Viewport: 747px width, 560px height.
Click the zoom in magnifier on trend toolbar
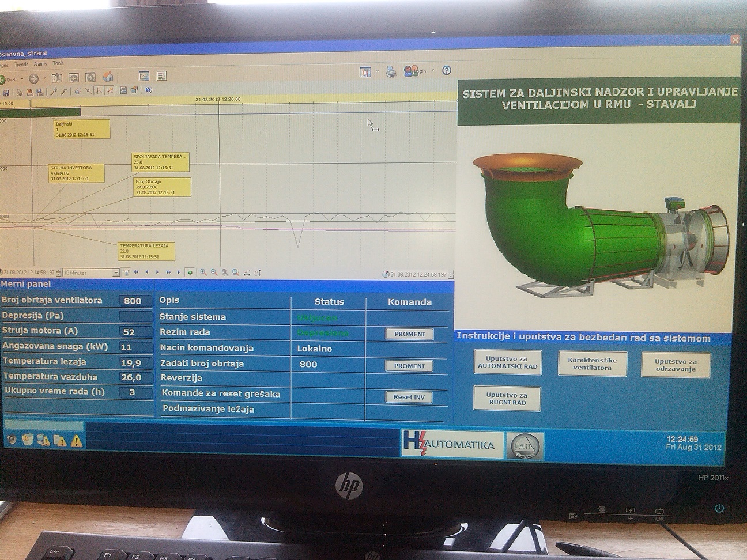(203, 273)
